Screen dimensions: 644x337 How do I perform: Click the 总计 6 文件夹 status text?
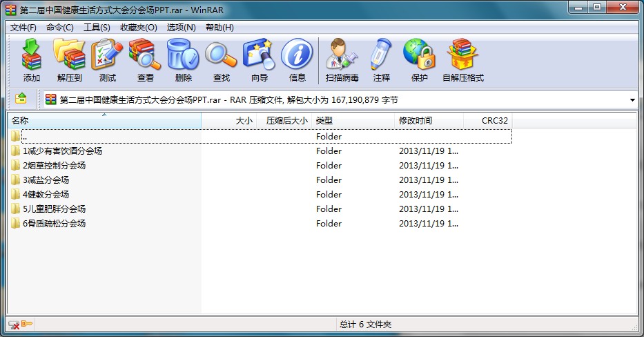click(x=366, y=325)
